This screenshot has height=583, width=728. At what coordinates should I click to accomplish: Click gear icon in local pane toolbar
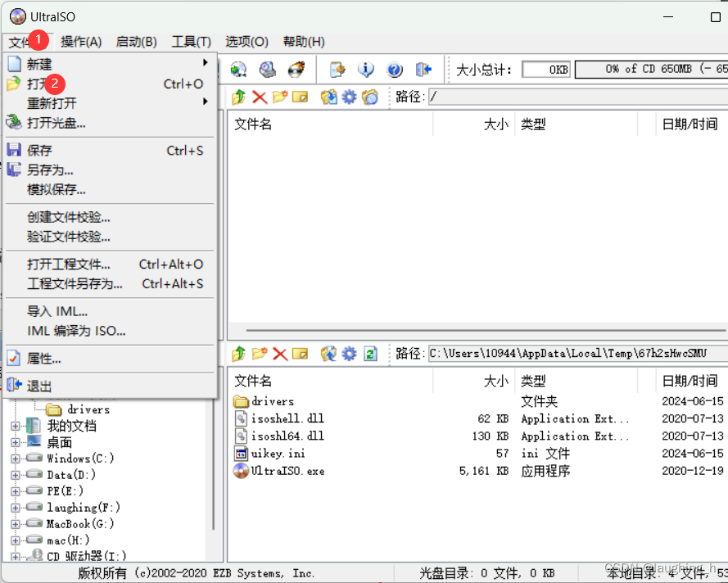tap(349, 354)
